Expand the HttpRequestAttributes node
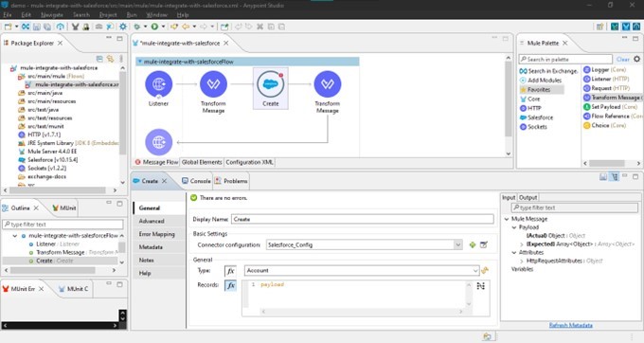 [522, 261]
